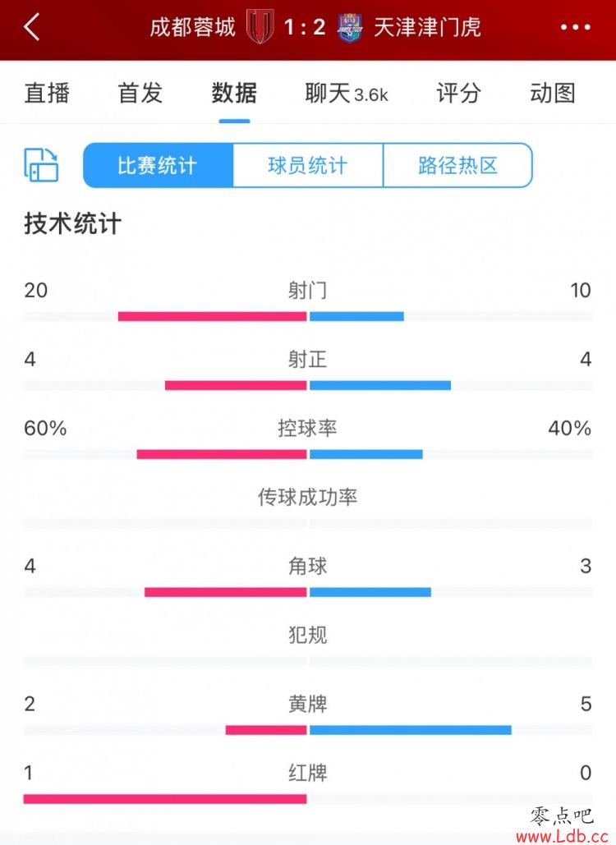Select the 比赛统计 segment
The height and width of the screenshot is (845, 616).
coord(158,165)
